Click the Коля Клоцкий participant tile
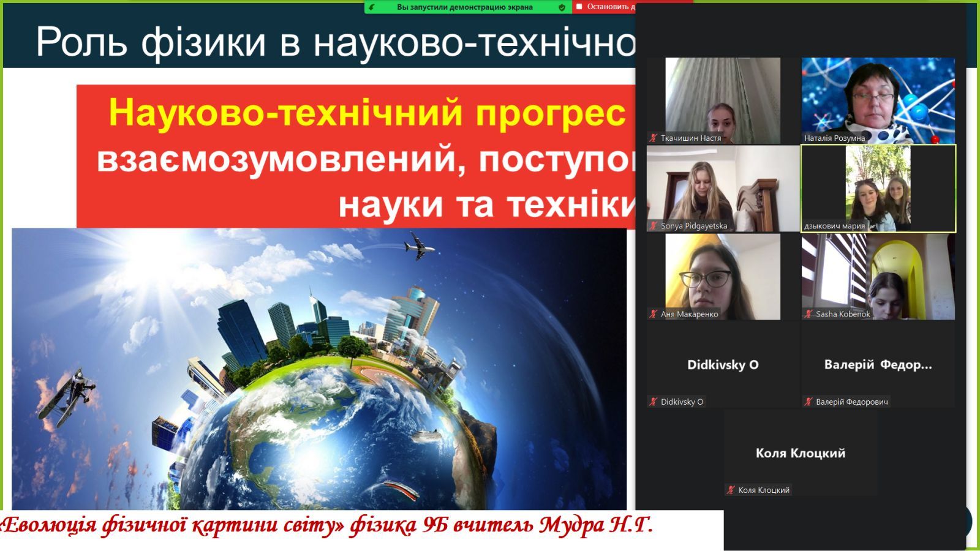980x551 pixels. click(x=800, y=452)
